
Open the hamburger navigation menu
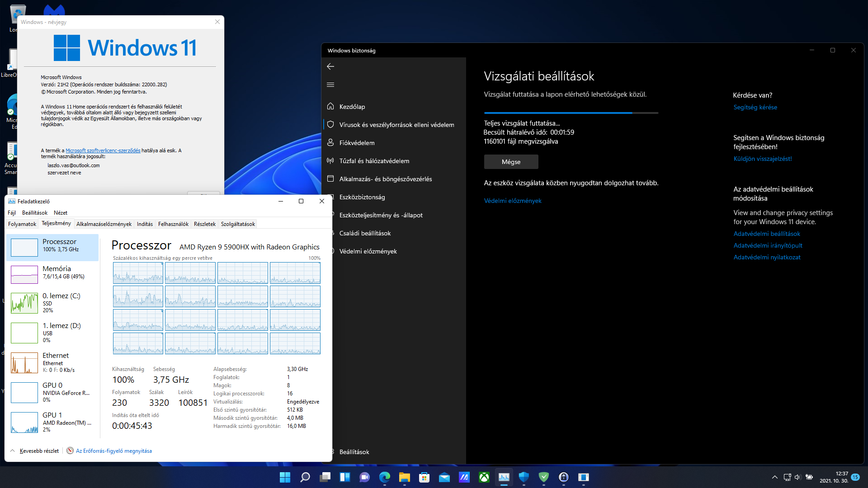coord(330,84)
